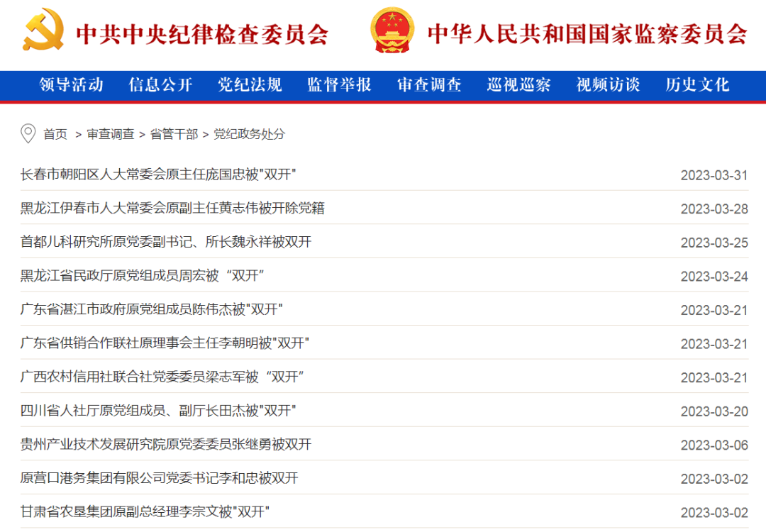
Task: Click the 首页 breadcrumb link
Action: tap(55, 134)
